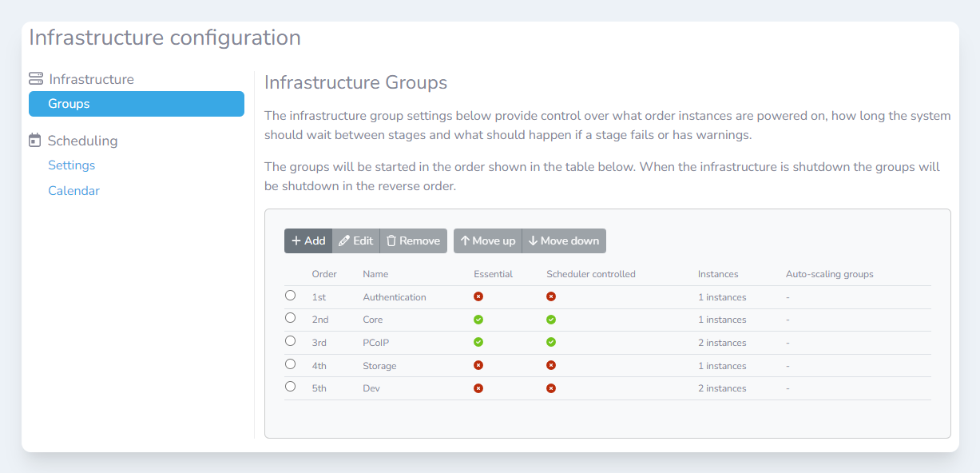Open the Scheduling Calendar page

coord(73,191)
